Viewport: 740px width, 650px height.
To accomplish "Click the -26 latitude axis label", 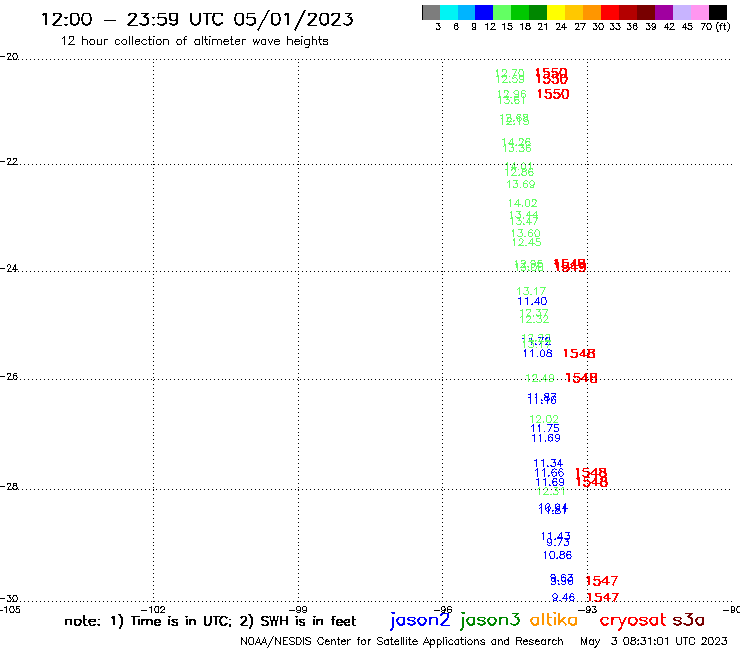I will coord(9,376).
